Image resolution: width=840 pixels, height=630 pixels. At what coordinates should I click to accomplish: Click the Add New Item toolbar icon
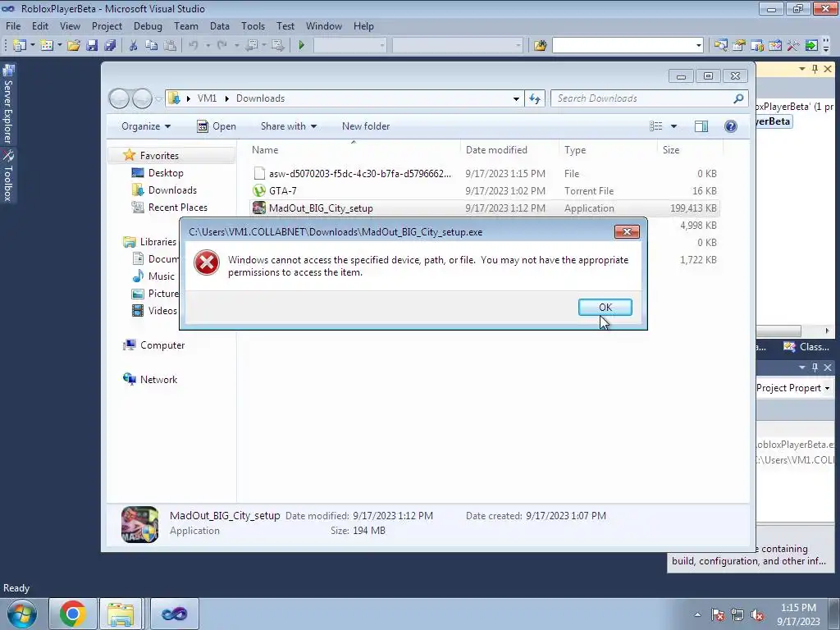(x=47, y=46)
